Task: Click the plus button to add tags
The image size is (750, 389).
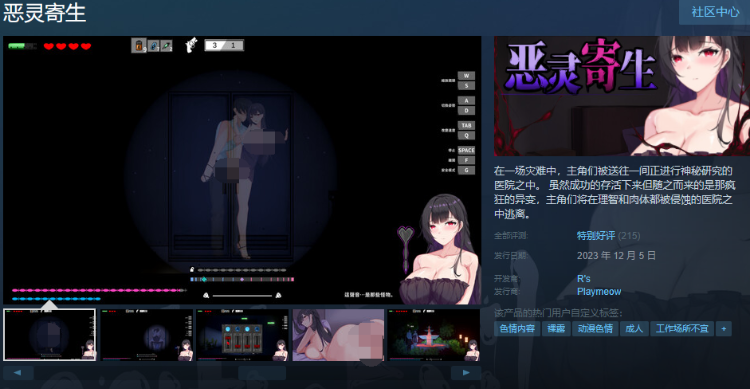Action: 724,329
